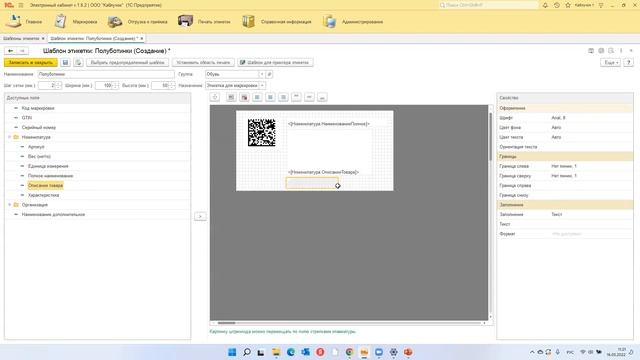Image resolution: width=640 pixels, height=360 pixels.
Task: Click the first icon in the editor toolbar
Action: 215,97
